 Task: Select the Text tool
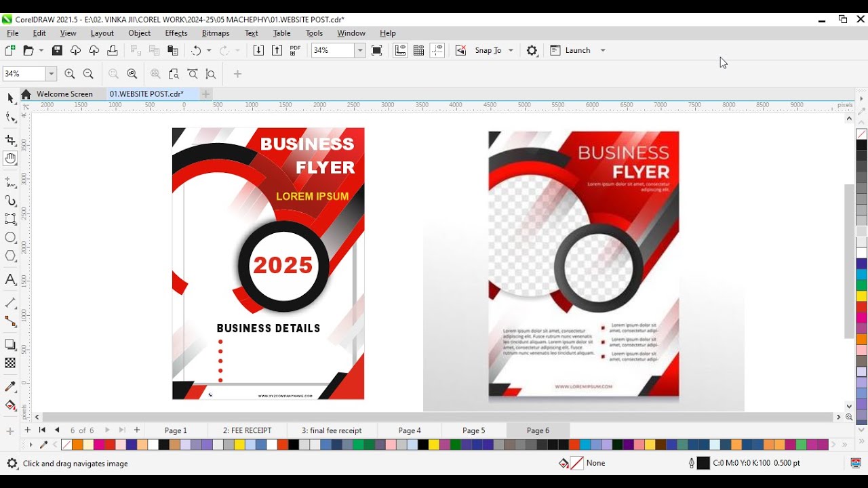click(10, 279)
